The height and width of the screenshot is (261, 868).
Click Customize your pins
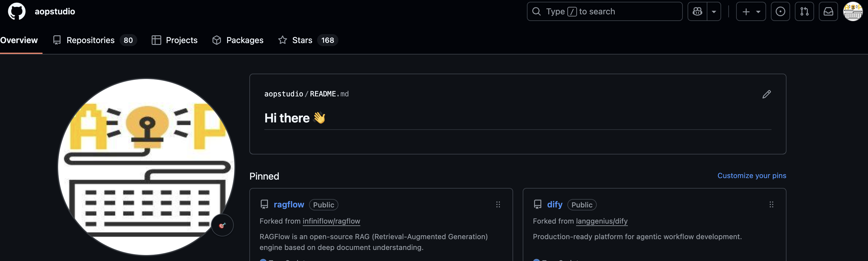[751, 176]
